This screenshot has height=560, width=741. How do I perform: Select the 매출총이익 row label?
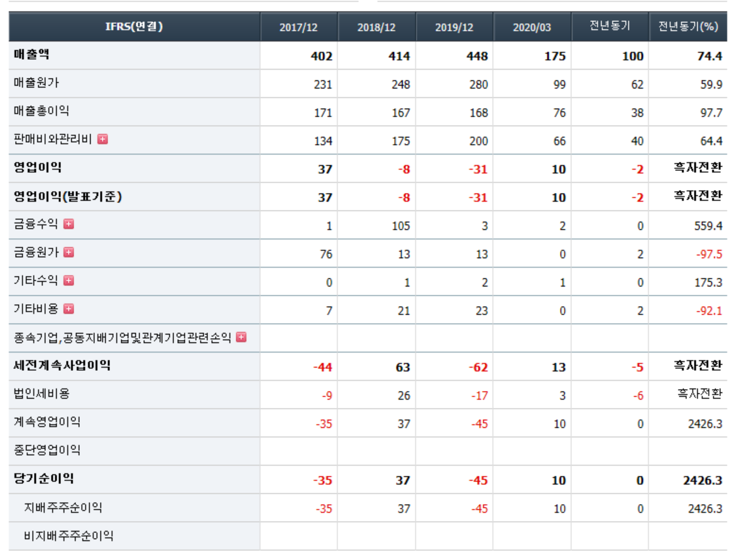pos(41,111)
